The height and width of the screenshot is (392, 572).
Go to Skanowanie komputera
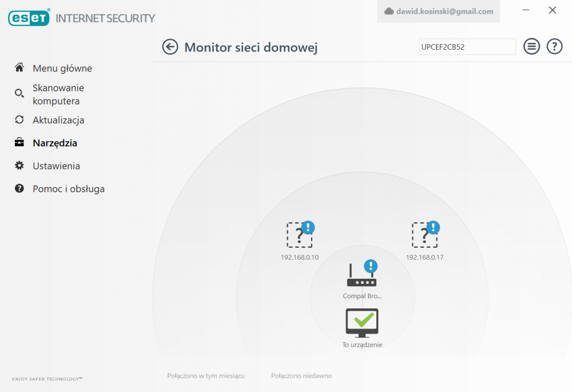coord(58,94)
